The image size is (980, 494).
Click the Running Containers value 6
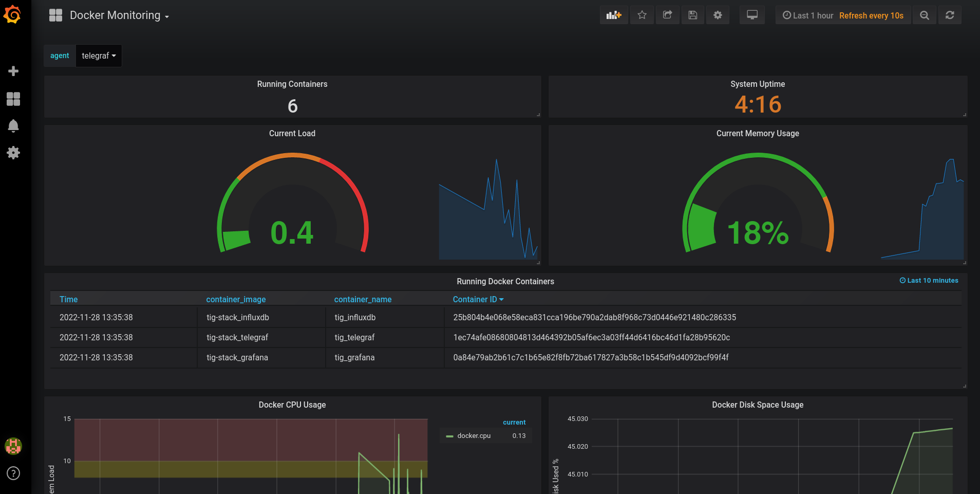click(292, 106)
